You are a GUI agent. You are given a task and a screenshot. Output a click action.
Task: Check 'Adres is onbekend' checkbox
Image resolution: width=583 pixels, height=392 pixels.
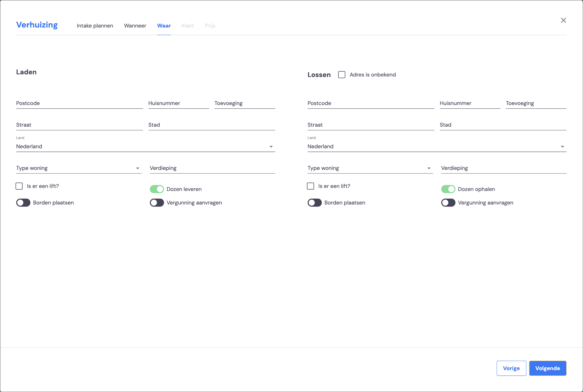coord(342,75)
